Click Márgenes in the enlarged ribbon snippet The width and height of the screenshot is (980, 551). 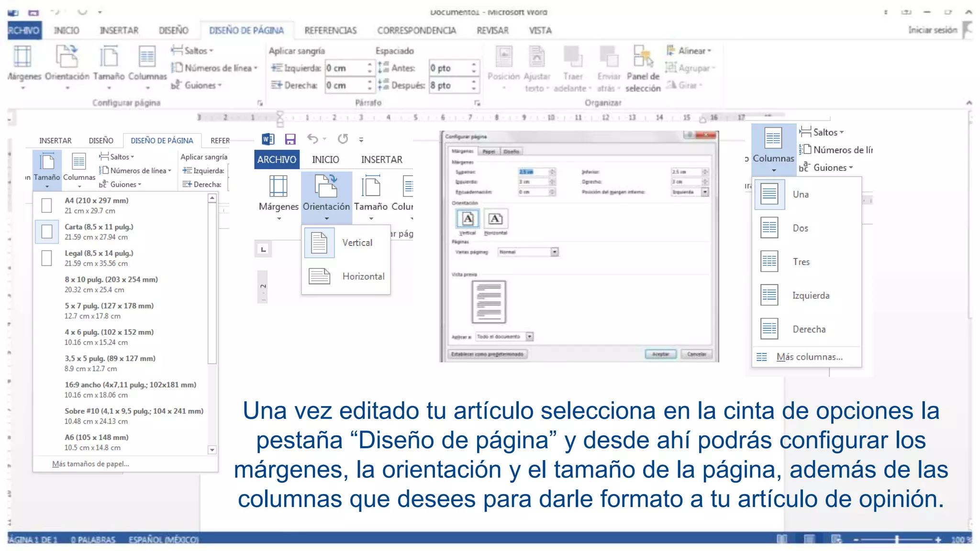tap(278, 197)
